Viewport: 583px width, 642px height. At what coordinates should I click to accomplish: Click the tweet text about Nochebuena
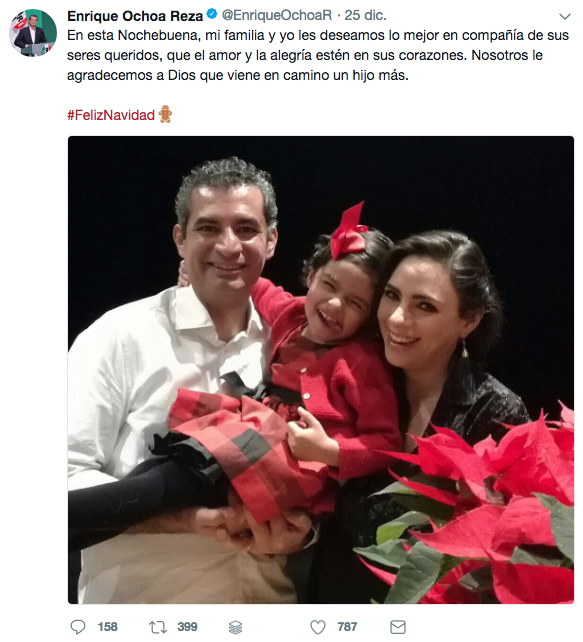tap(318, 55)
